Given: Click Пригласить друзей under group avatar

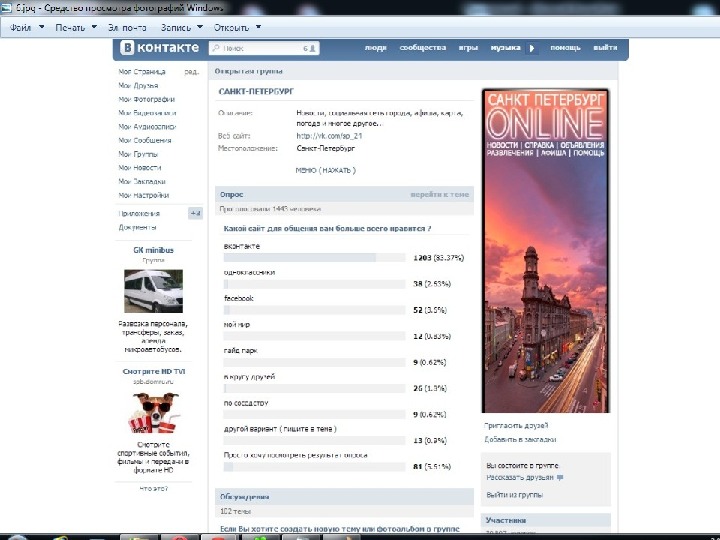Looking at the screenshot, I should [516, 426].
